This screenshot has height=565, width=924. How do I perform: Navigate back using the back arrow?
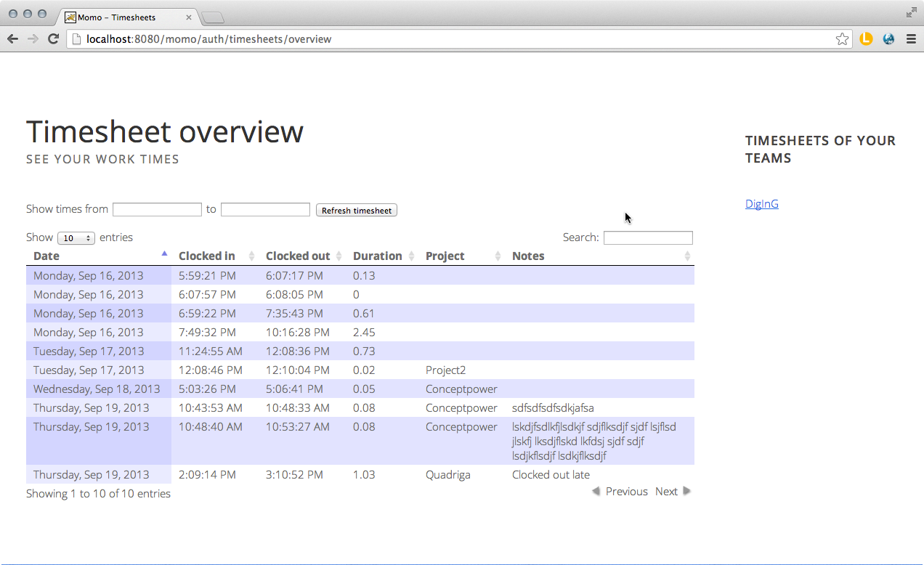[x=12, y=39]
